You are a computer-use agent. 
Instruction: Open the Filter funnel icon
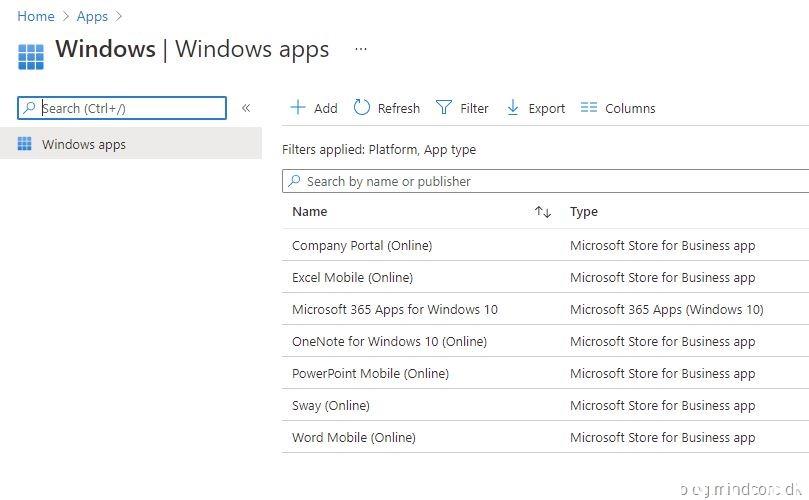pos(444,108)
